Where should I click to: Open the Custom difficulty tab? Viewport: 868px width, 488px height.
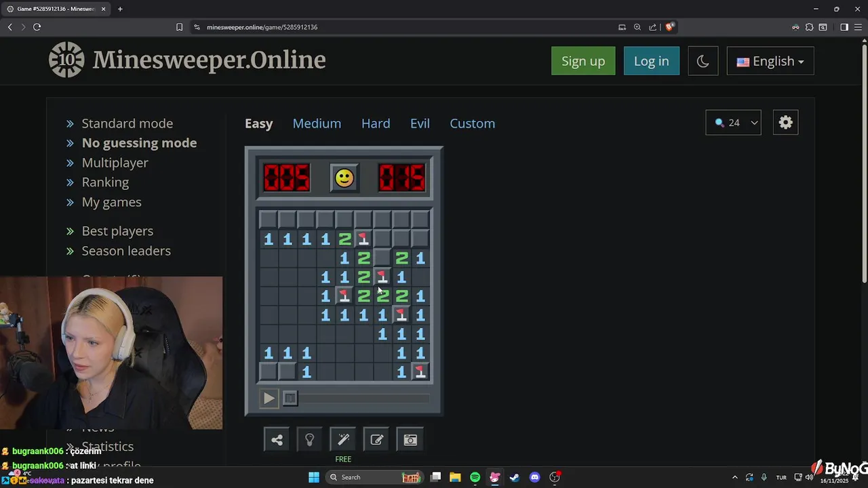473,123
